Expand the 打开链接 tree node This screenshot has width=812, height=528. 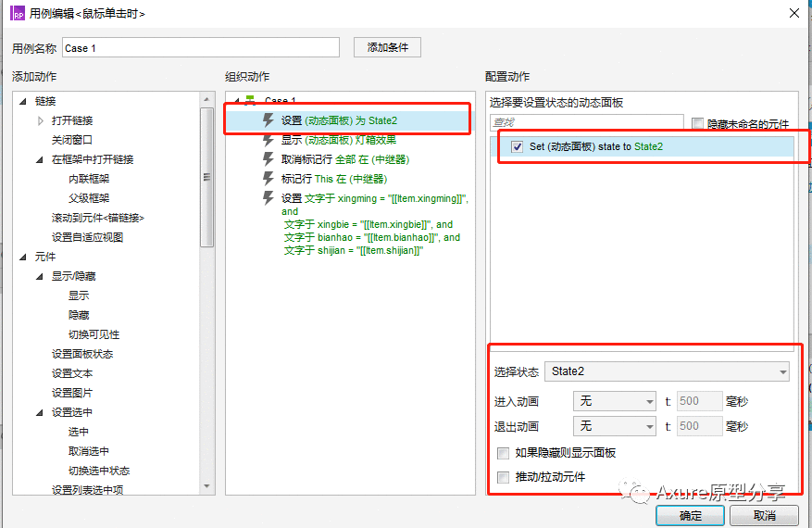(41, 120)
